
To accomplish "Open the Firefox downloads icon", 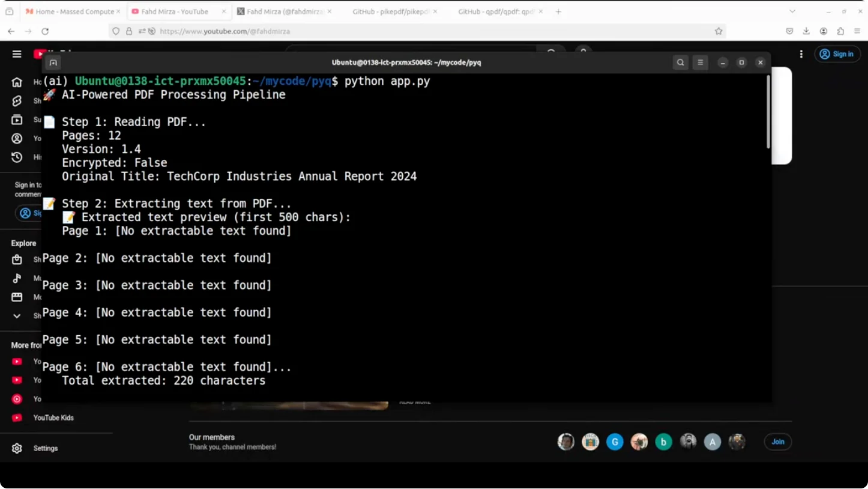I will [806, 31].
